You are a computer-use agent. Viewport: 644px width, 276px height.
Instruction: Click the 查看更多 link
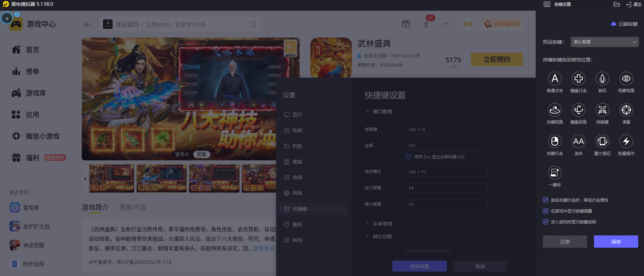coord(264,248)
